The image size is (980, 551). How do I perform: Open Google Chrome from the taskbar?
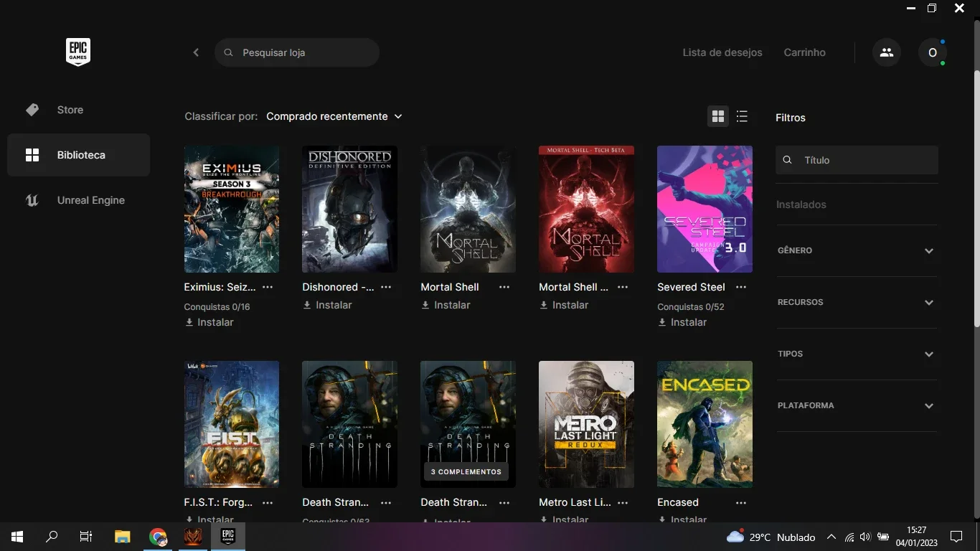click(x=158, y=537)
